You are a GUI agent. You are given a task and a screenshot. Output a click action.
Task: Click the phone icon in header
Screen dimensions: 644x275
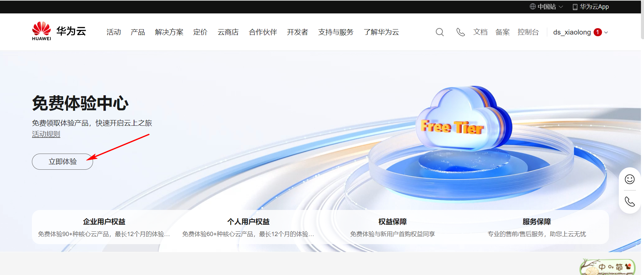[460, 32]
